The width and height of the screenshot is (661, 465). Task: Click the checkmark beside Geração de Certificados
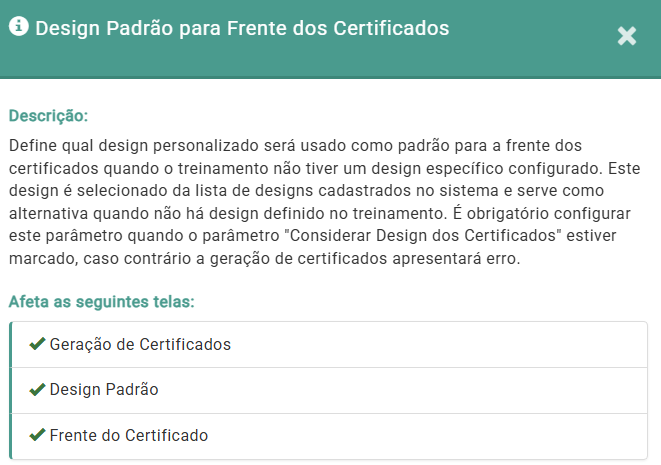[37, 344]
